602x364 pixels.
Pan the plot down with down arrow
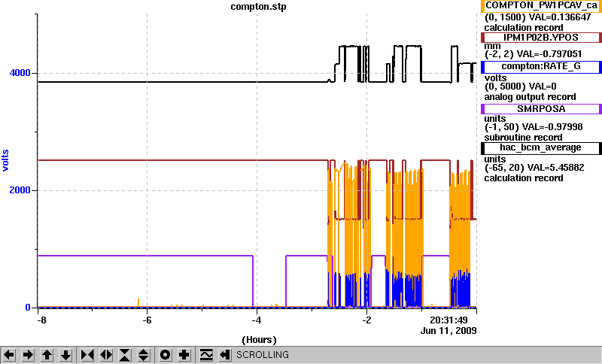coord(66,355)
